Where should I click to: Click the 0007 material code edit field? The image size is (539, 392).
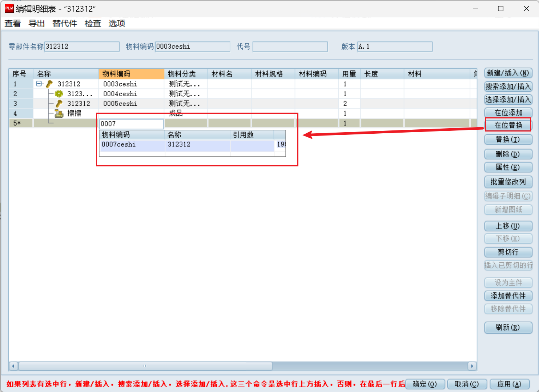pos(132,124)
